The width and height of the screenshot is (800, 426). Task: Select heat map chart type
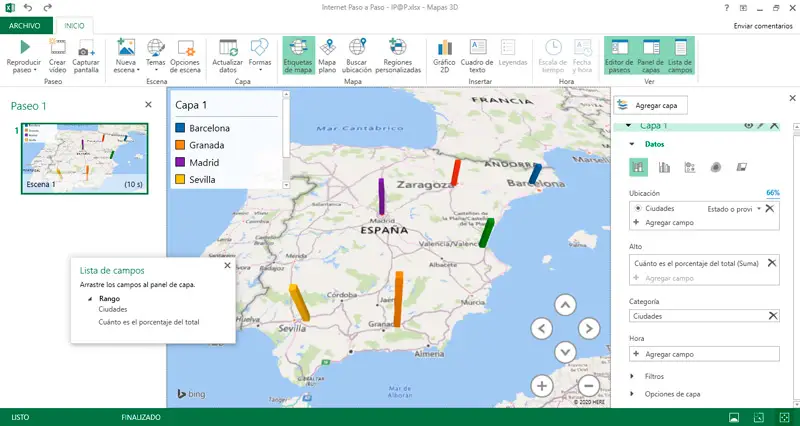(716, 167)
